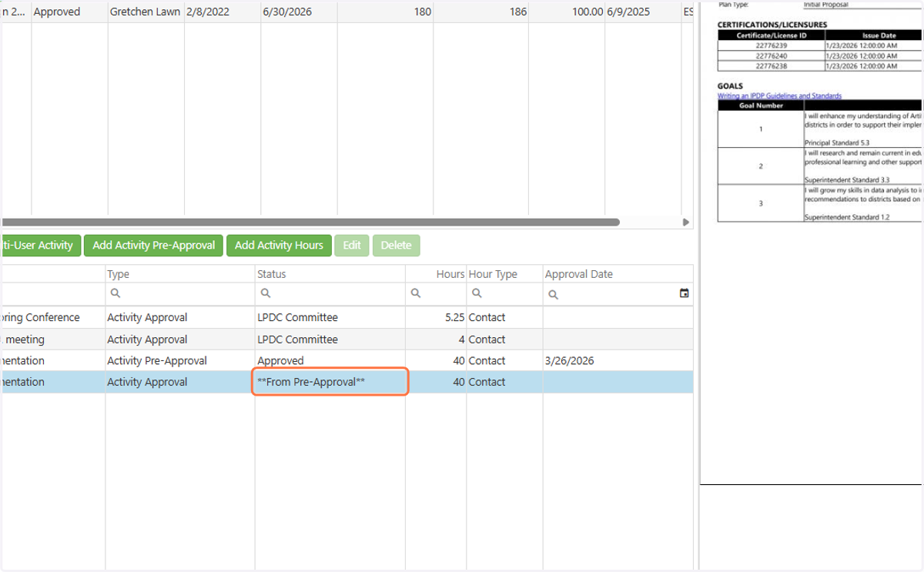This screenshot has width=924, height=572.
Task: Click search icon in Hour Type filter
Action: click(477, 293)
